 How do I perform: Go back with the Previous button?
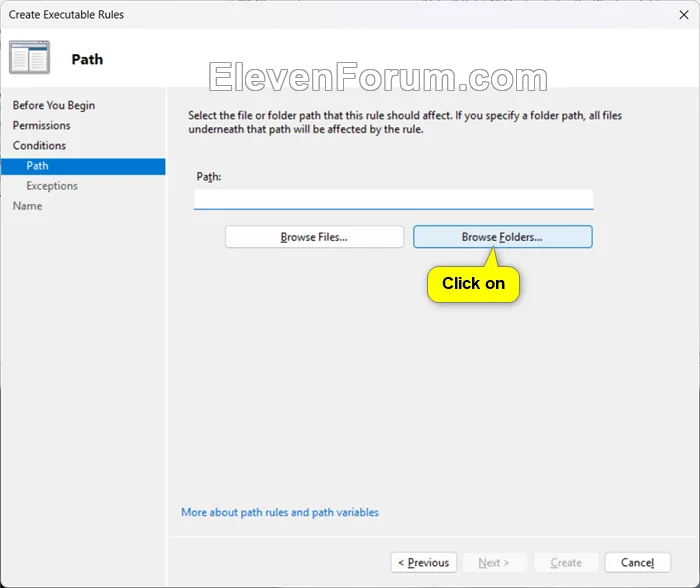pyautogui.click(x=424, y=562)
